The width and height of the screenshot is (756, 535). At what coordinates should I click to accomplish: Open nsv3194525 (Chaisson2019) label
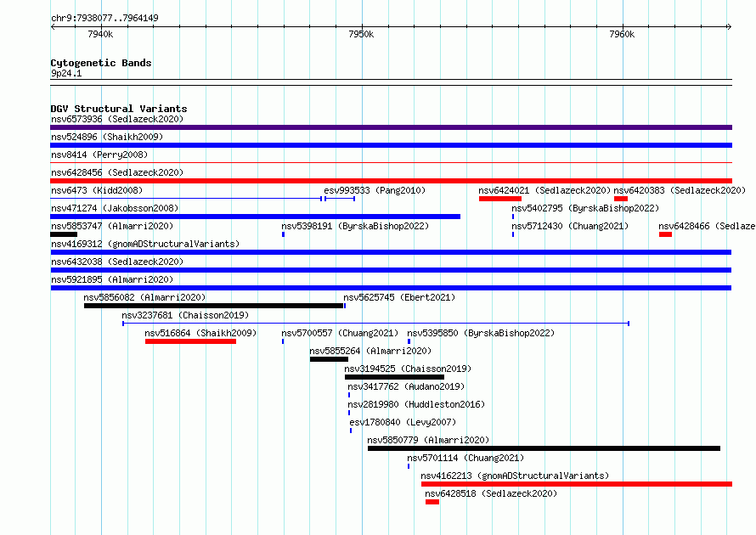tap(408, 369)
